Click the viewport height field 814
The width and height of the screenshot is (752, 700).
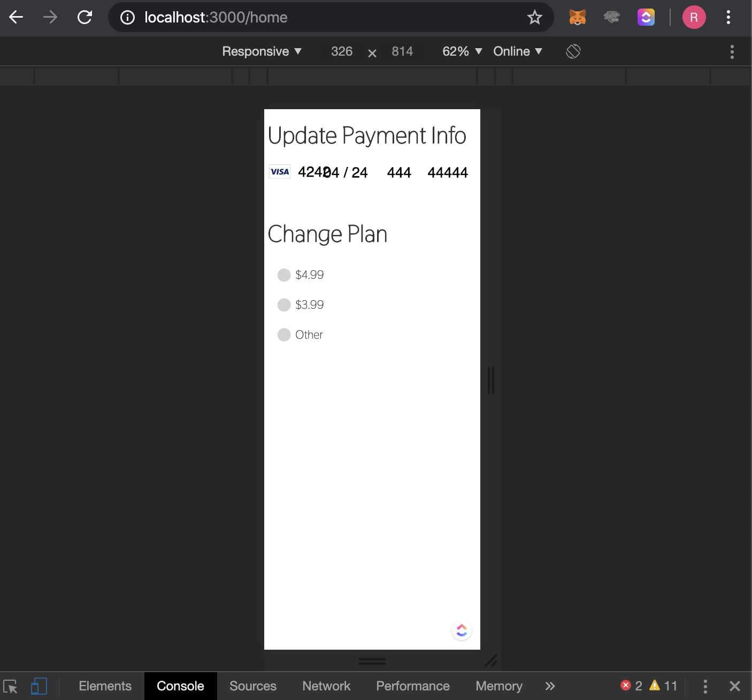[x=402, y=51]
